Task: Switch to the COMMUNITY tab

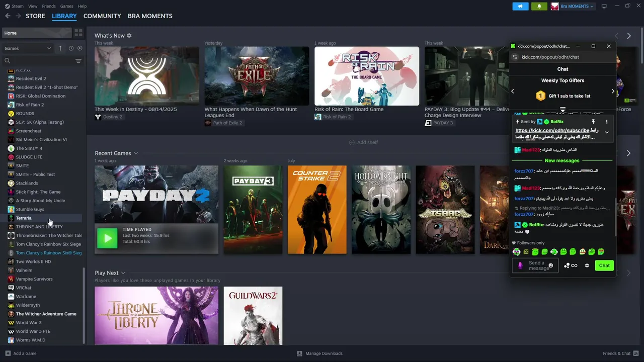Action: (102, 16)
